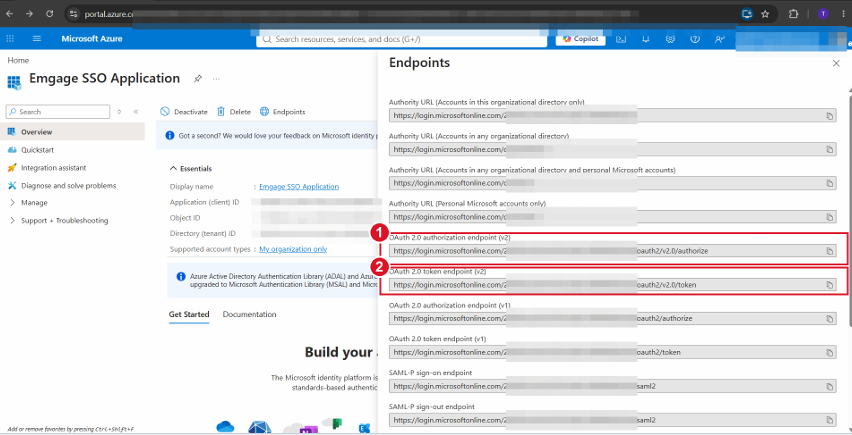Click the Application (client) ID label
This screenshot has width=852, height=435.
[x=204, y=202]
